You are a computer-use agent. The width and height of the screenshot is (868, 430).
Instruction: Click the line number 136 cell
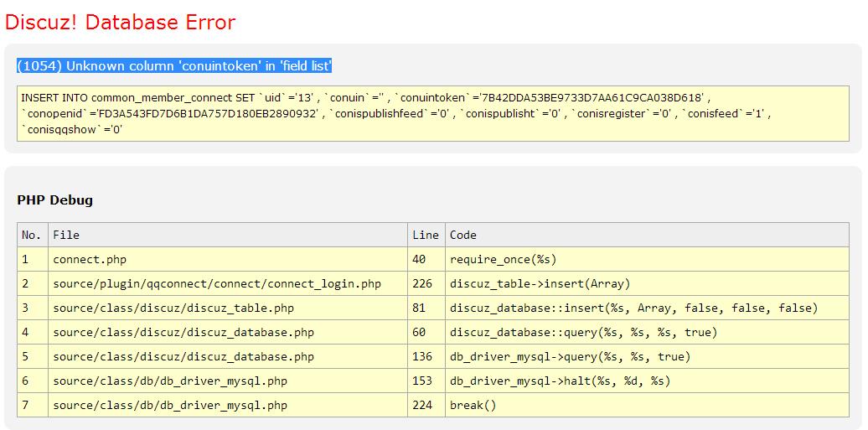[423, 356]
